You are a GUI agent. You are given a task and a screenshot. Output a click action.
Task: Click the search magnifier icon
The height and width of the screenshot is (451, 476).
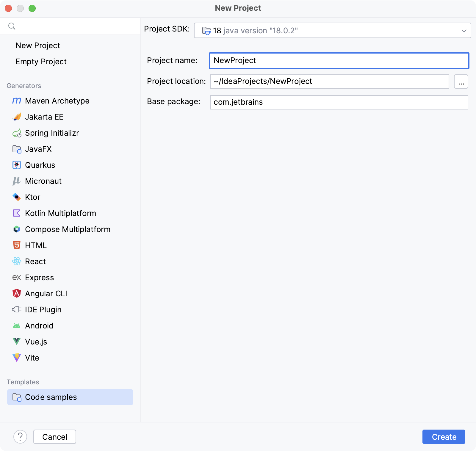point(12,26)
